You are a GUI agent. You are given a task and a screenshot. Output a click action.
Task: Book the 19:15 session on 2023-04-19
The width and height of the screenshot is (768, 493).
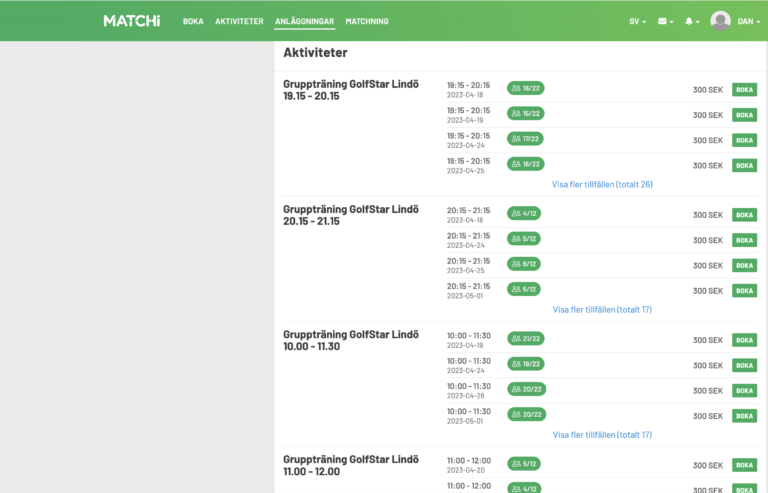[x=744, y=115]
